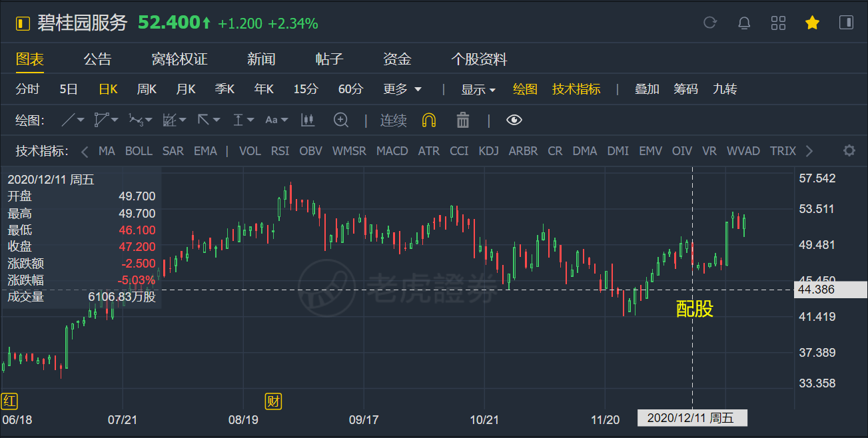
Task: Click the 2020/12/11 周五 crosshair date label
Action: (692, 418)
